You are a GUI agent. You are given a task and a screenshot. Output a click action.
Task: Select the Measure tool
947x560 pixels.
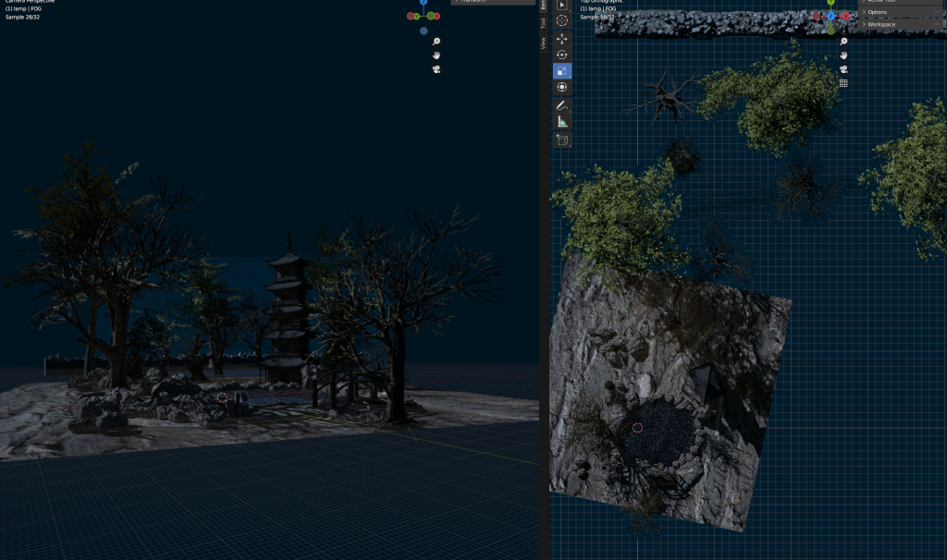(561, 122)
